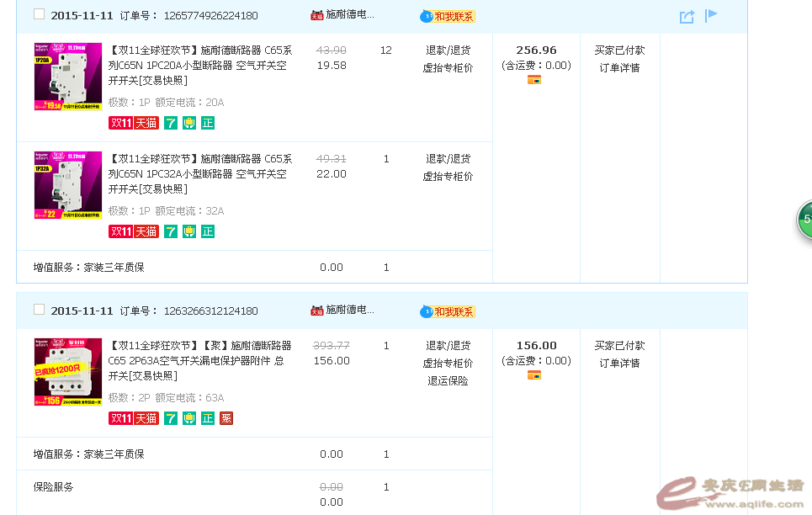The image size is (812, 515).
Task: Open 施耐德 shop link in first order header
Action: 349,14
